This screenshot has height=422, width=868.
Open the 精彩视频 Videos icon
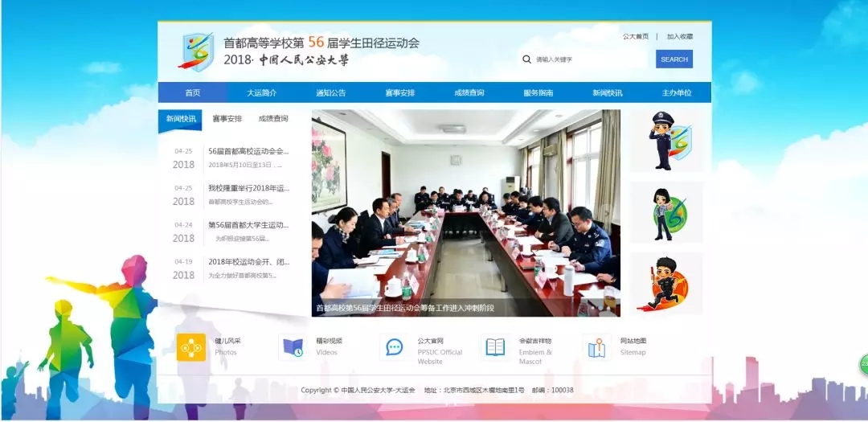293,347
